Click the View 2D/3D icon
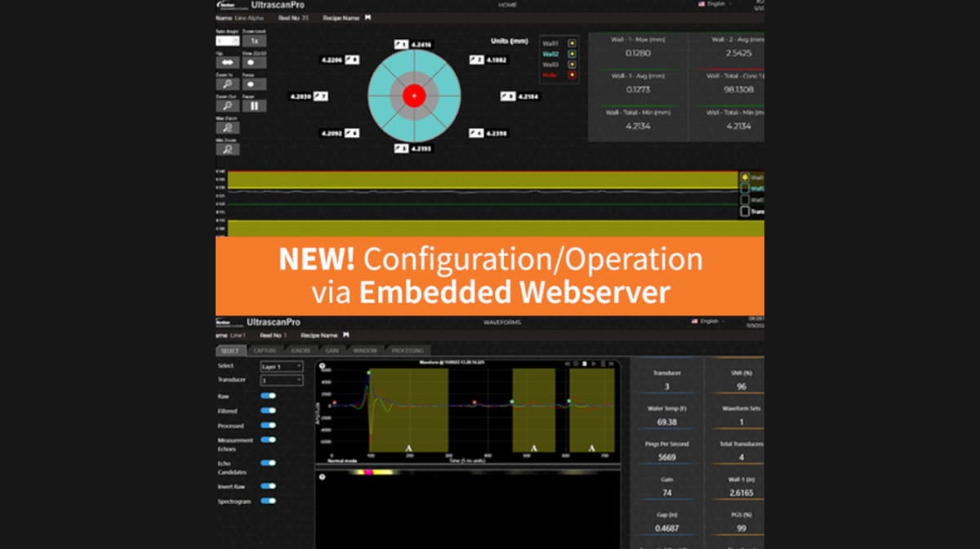The height and width of the screenshot is (549, 980). click(x=254, y=62)
